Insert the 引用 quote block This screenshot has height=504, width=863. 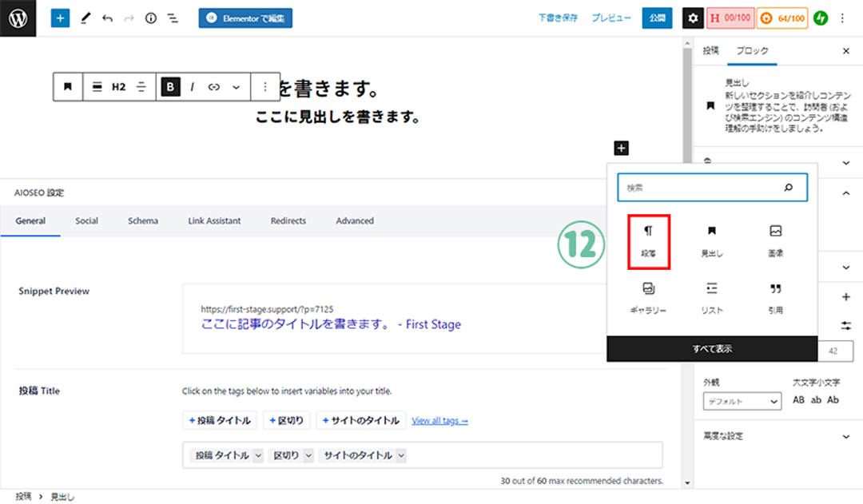coord(775,297)
